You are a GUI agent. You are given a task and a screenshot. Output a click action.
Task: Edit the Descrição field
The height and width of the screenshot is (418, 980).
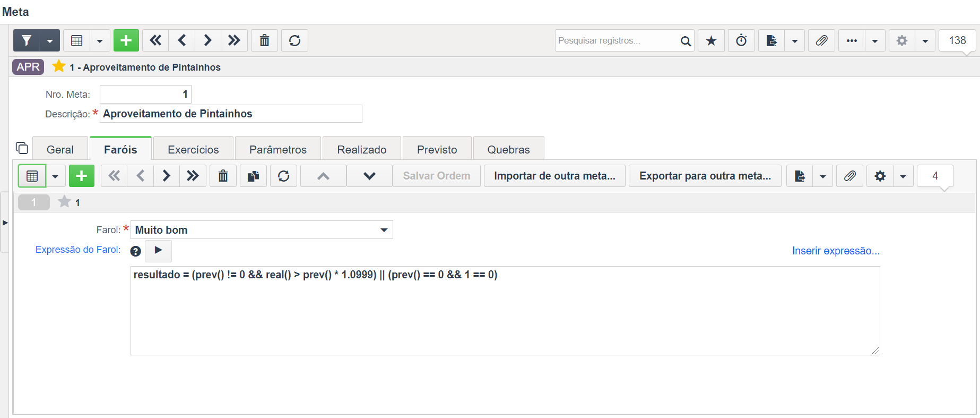pos(231,114)
